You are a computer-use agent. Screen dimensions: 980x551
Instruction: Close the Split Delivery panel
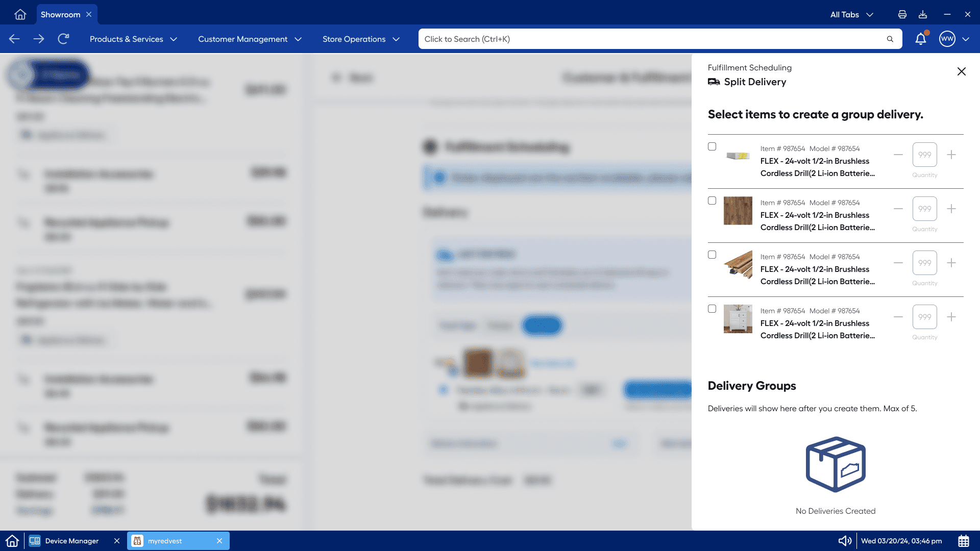[x=962, y=71]
